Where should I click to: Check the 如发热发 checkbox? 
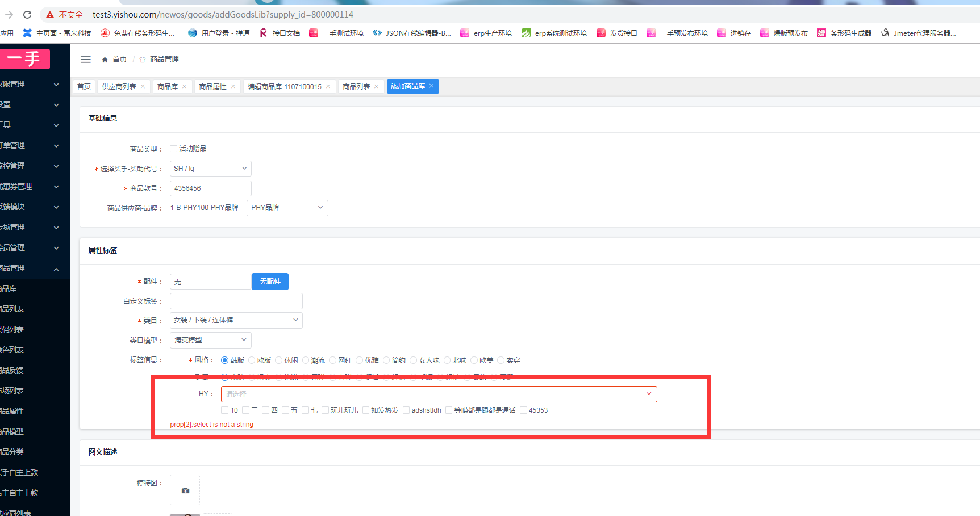point(365,410)
